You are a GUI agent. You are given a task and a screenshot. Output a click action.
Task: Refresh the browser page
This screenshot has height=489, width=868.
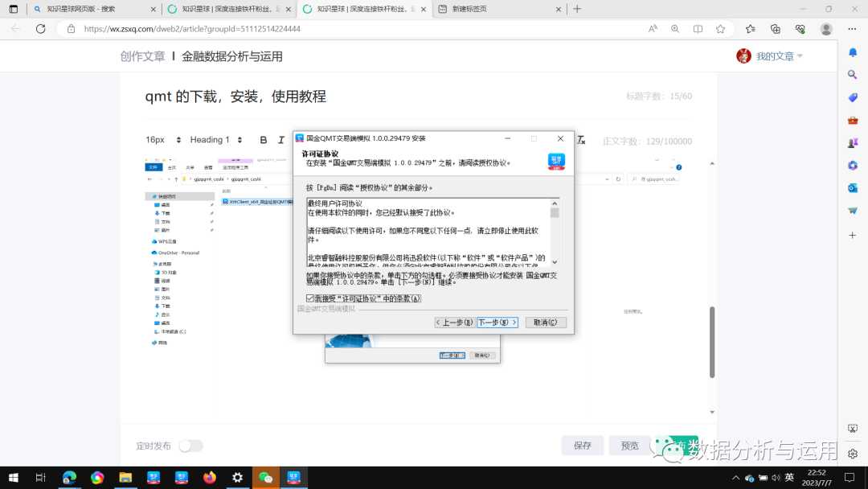(x=40, y=29)
